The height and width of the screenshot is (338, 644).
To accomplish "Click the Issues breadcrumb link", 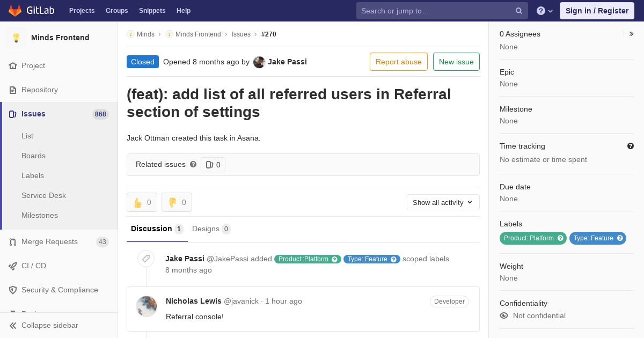I will coord(241,34).
